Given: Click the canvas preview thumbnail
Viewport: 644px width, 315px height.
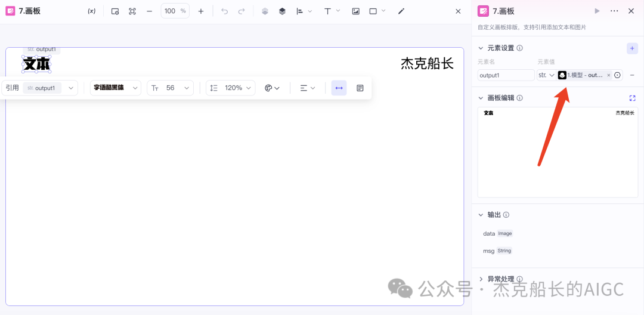Looking at the screenshot, I should 558,152.
